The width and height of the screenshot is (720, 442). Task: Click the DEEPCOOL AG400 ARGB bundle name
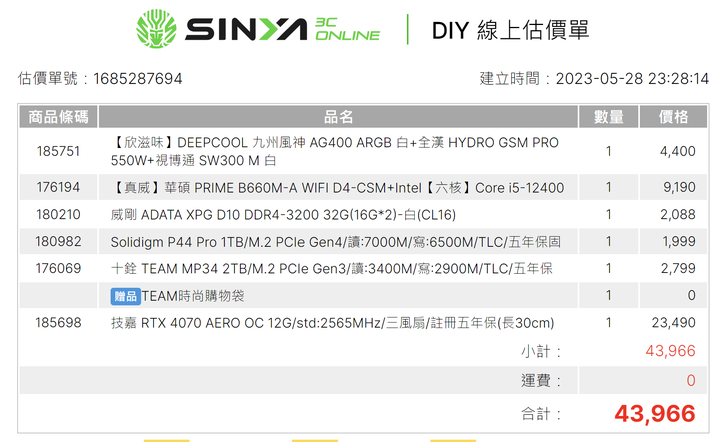click(334, 151)
